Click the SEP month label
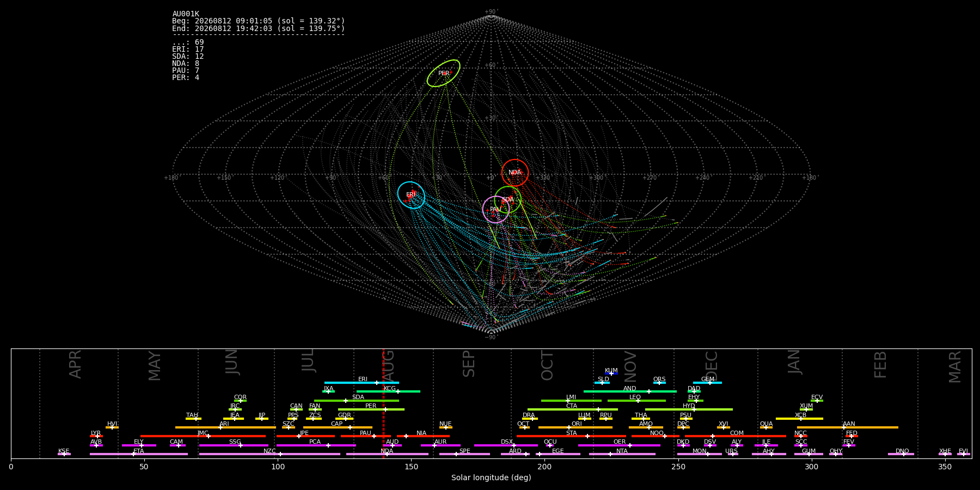980x490 pixels. [x=468, y=364]
